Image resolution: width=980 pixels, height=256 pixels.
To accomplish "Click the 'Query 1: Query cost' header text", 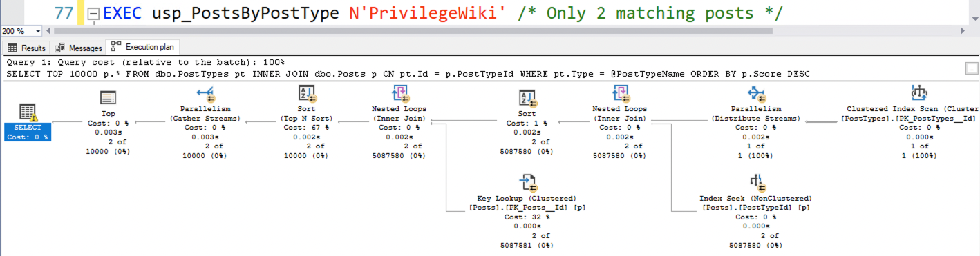I will [144, 62].
